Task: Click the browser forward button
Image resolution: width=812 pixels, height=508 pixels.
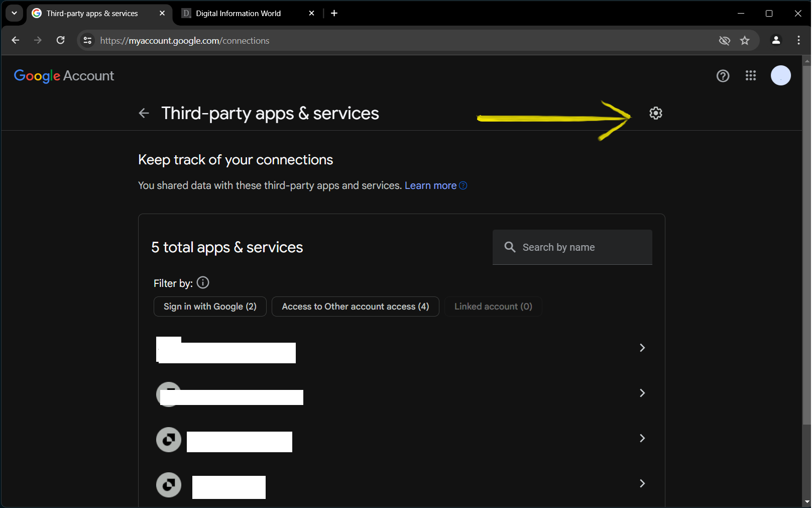Action: [x=38, y=40]
